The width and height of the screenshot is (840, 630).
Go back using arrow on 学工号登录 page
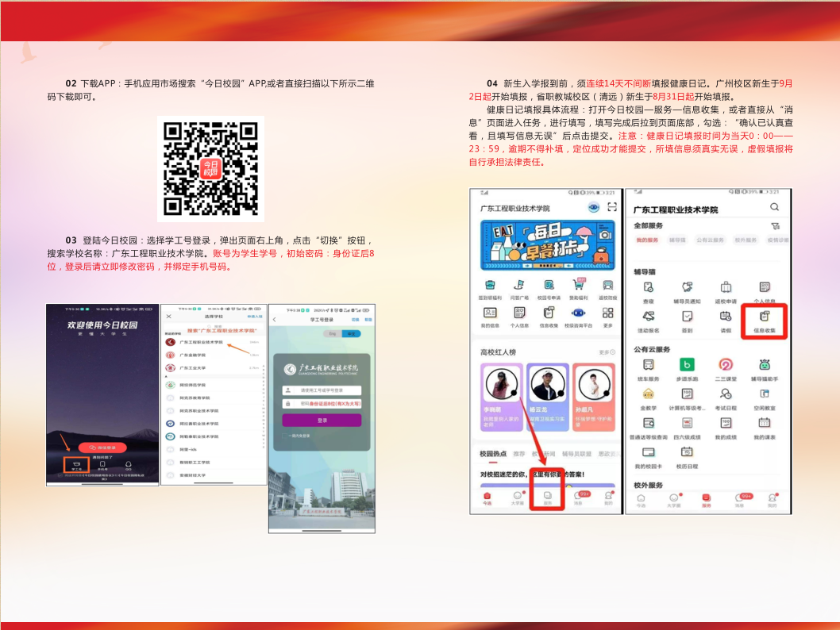tap(275, 320)
